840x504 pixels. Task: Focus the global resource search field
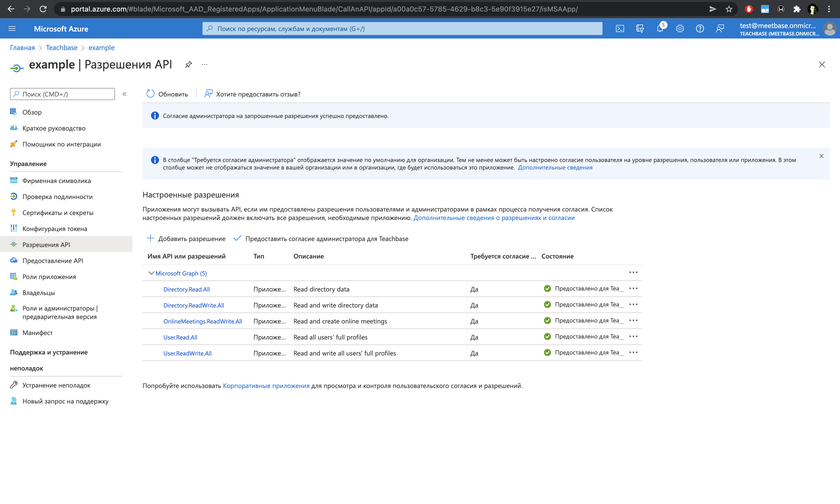pyautogui.click(x=402, y=28)
